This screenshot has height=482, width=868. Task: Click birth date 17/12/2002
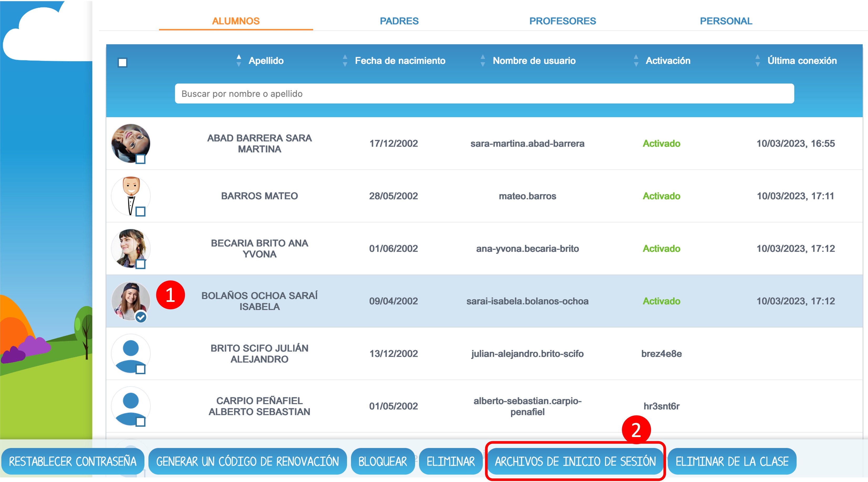click(x=393, y=143)
